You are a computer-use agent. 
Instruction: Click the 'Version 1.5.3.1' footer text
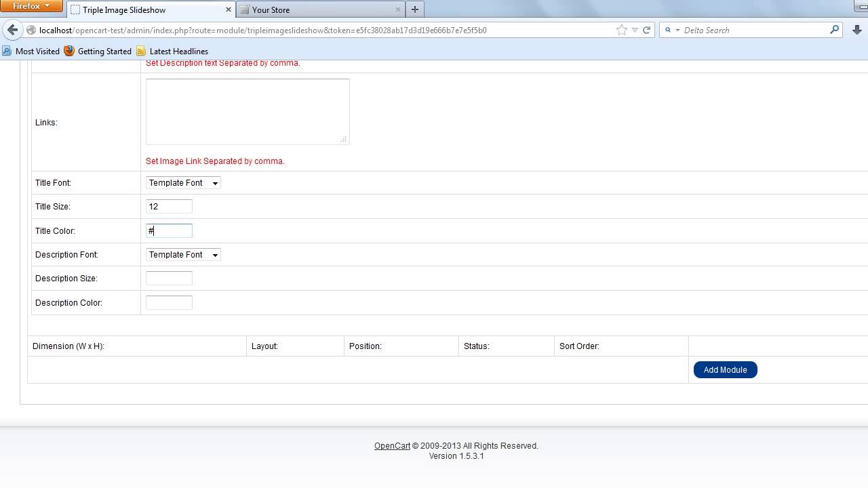tap(456, 456)
